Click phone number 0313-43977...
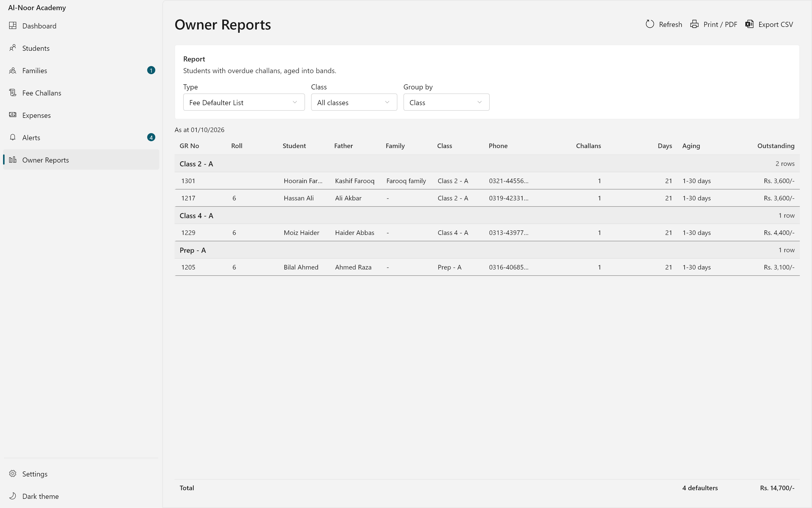Image resolution: width=812 pixels, height=508 pixels. [x=508, y=232]
